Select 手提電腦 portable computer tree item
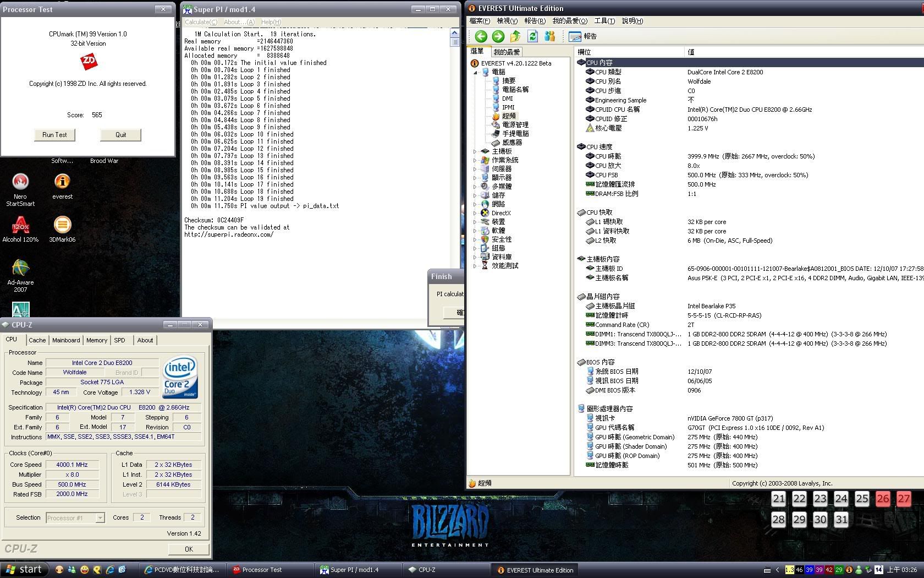924x578 pixels. [515, 134]
